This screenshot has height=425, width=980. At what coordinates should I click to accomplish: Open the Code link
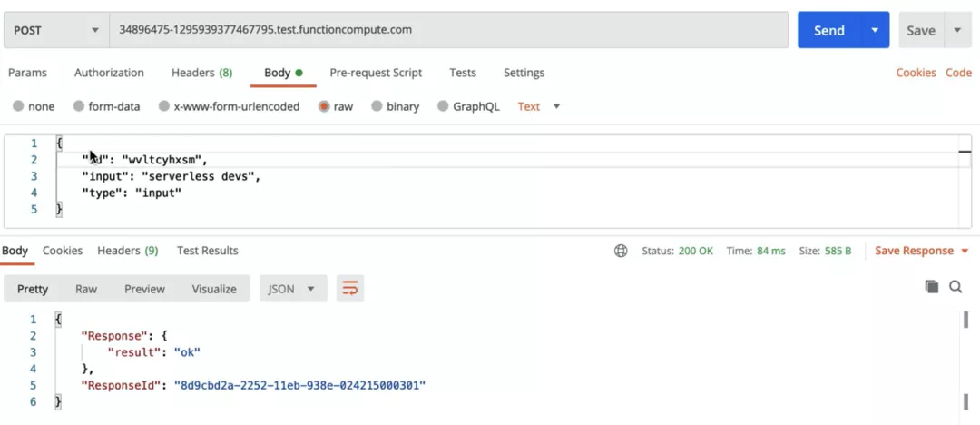point(958,73)
